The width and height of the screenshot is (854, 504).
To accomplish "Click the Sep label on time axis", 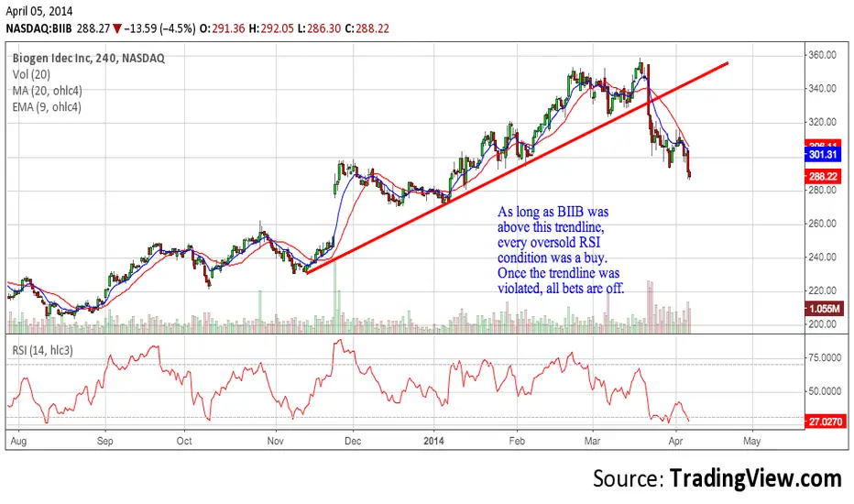I will (x=104, y=441).
